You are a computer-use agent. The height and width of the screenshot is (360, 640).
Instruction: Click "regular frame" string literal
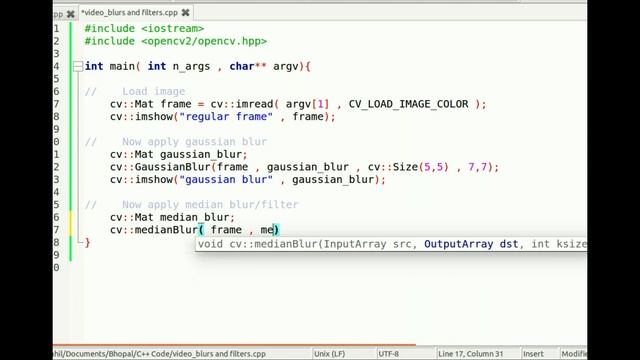coord(226,117)
